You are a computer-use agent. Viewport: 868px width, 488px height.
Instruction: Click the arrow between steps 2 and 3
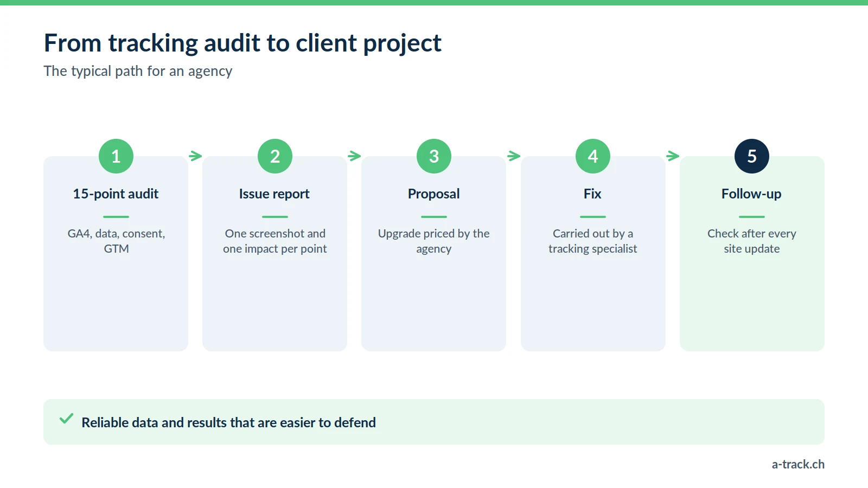point(354,156)
